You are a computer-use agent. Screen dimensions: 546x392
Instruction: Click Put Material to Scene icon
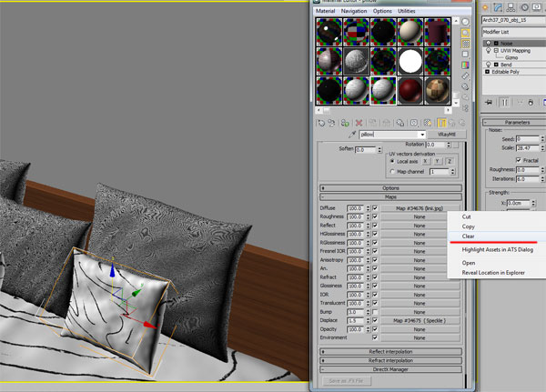[x=331, y=123]
